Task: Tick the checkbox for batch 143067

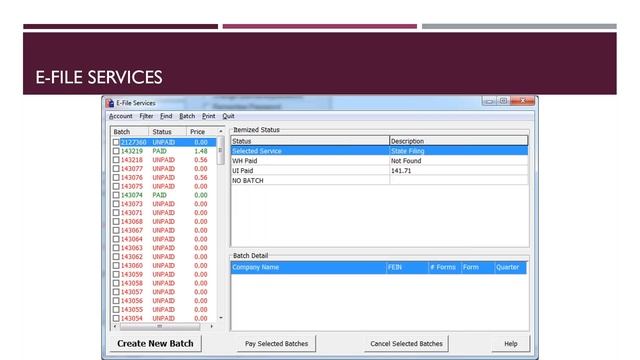Action: (x=116, y=231)
